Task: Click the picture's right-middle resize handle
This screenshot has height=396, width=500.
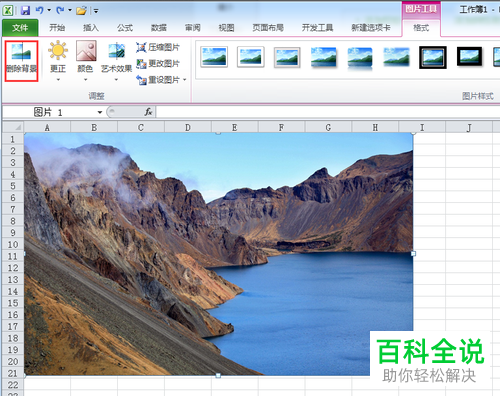Action: 413,254
